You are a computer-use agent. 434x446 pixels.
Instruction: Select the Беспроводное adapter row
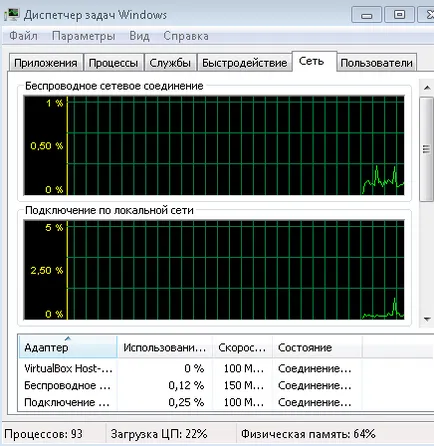point(190,385)
